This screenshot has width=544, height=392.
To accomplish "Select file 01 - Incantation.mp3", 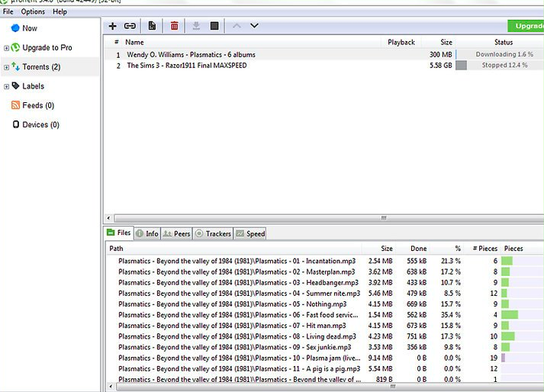I will (x=237, y=262).
